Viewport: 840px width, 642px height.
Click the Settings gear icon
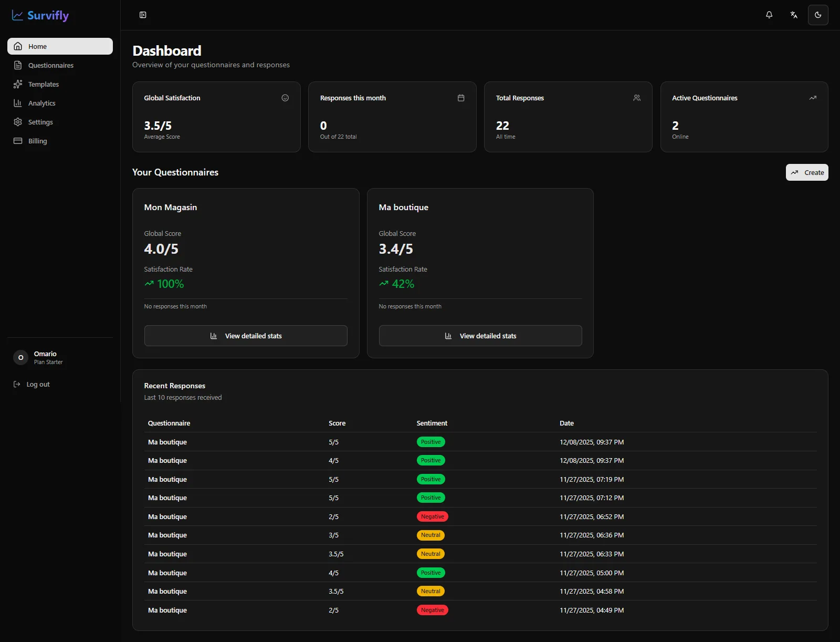click(x=18, y=122)
